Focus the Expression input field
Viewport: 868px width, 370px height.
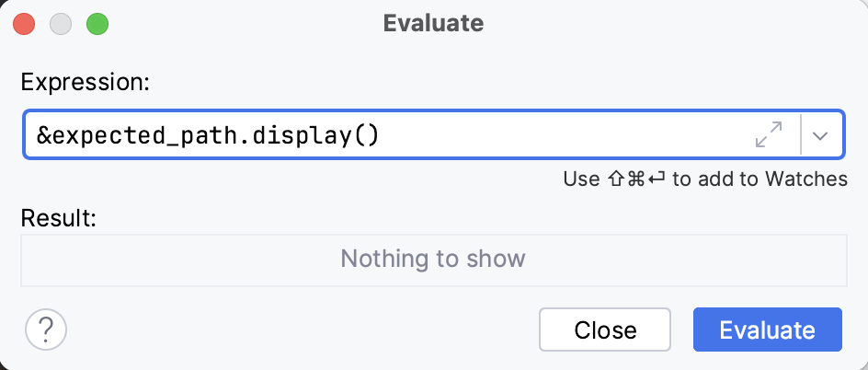[x=552, y=135]
